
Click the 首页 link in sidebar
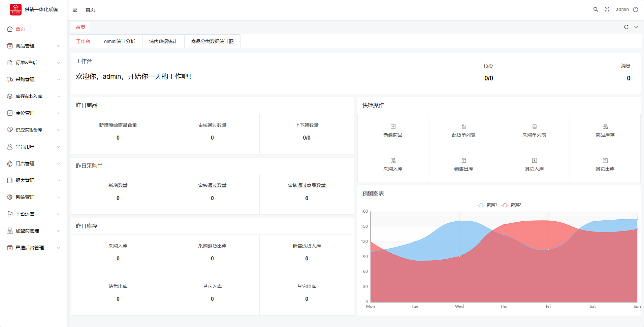(x=20, y=29)
